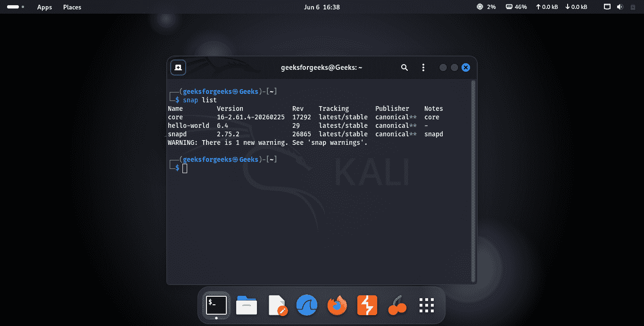The image size is (644, 326).
Task: Click the version '16-2.61.4-20260225'
Action: coord(251,117)
